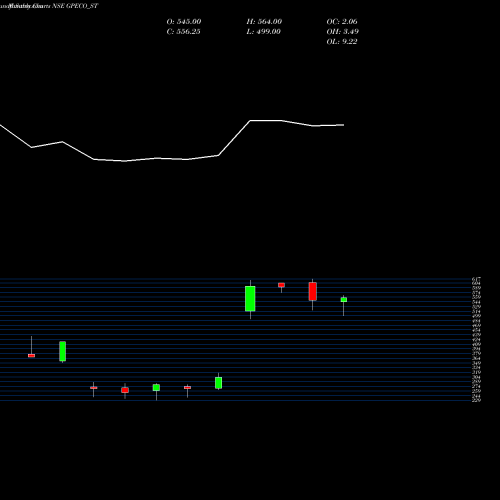This screenshot has width=500, height=500.
Task: Select the low price 'L: 499.00'
Action: [x=263, y=31]
